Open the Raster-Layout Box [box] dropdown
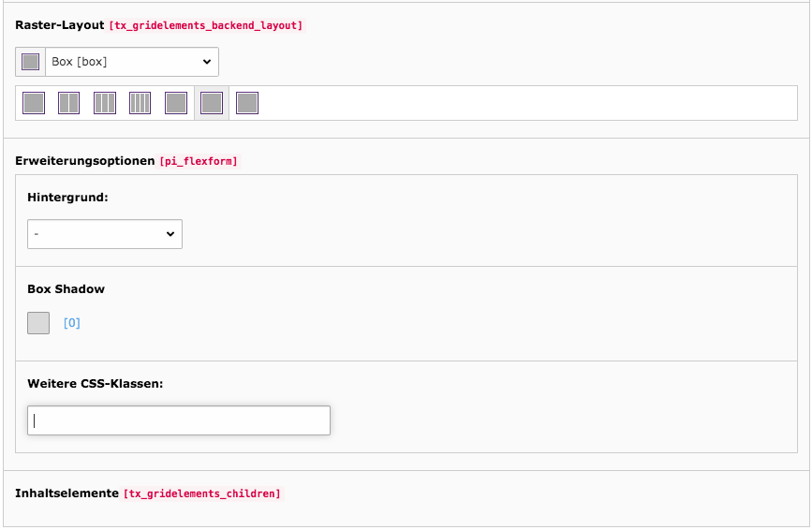Screen dimensions: 812x530 pyautogui.click(x=132, y=62)
